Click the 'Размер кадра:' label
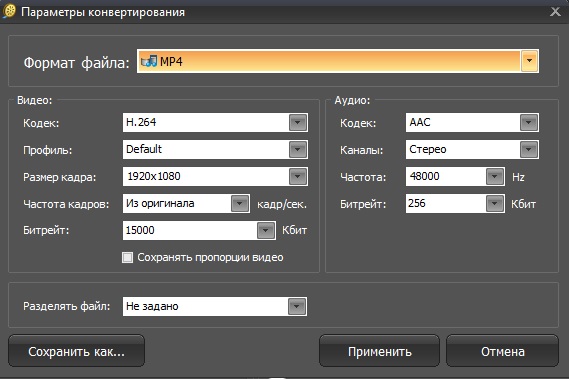This screenshot has width=569, height=379. [x=60, y=177]
